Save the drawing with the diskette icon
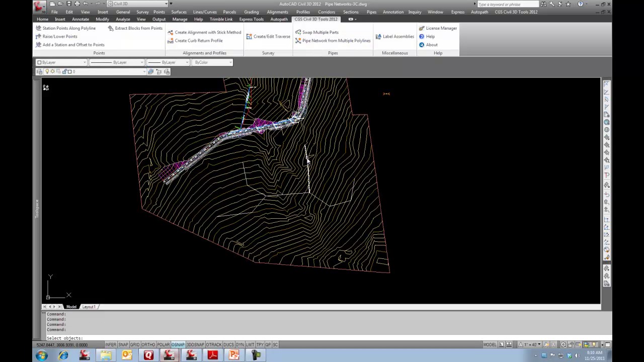 pos(68,4)
